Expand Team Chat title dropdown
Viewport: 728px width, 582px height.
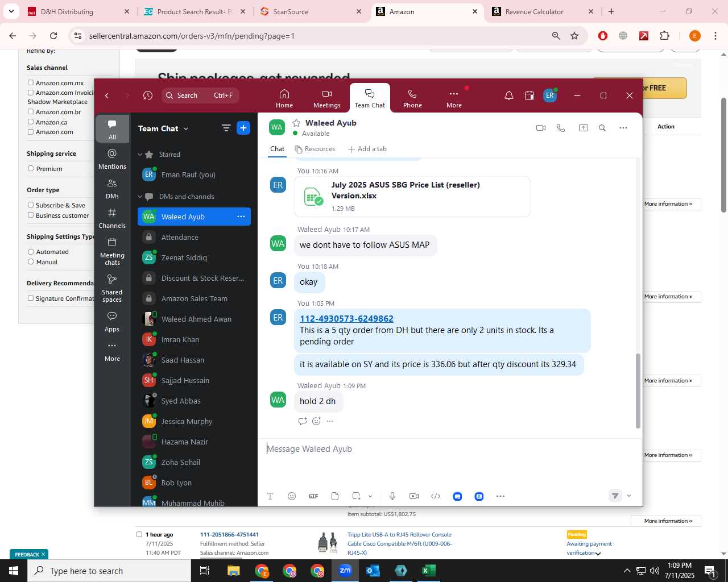[185, 129]
